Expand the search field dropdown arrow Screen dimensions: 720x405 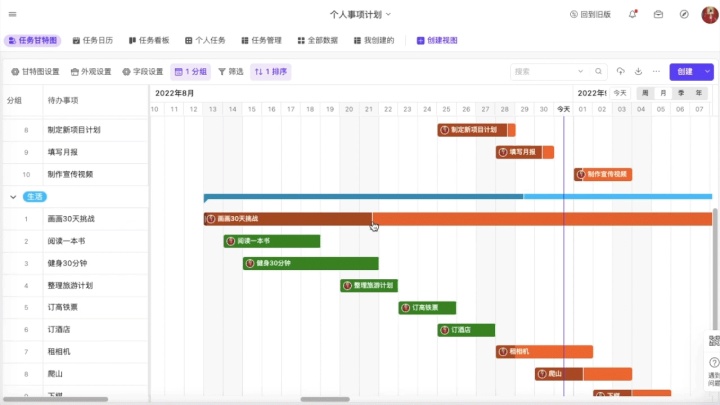(580, 72)
